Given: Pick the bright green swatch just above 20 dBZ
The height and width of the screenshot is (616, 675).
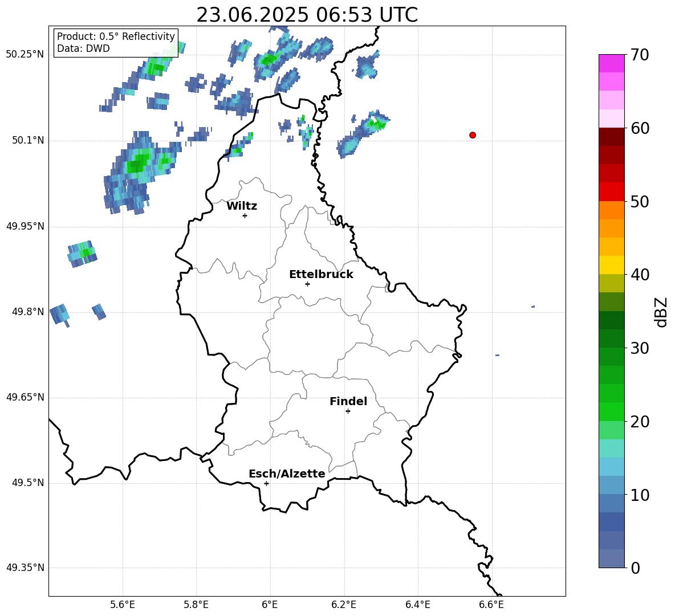Looking at the screenshot, I should tap(612, 411).
